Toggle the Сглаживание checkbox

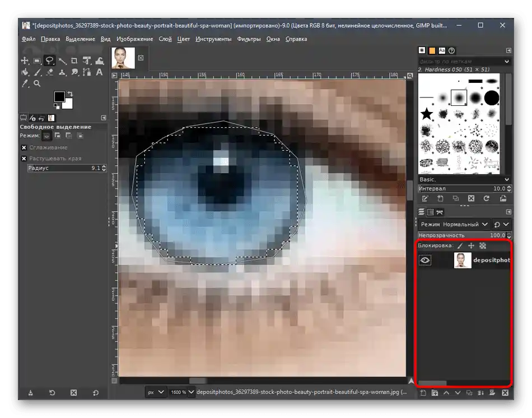pyautogui.click(x=24, y=147)
